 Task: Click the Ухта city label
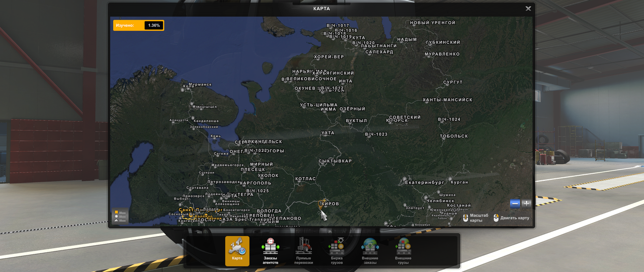pos(328,133)
